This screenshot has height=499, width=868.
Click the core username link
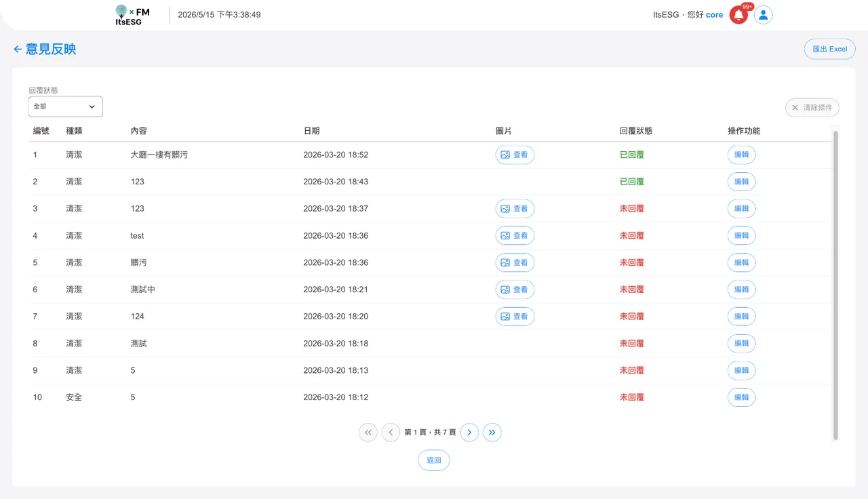[x=714, y=15]
